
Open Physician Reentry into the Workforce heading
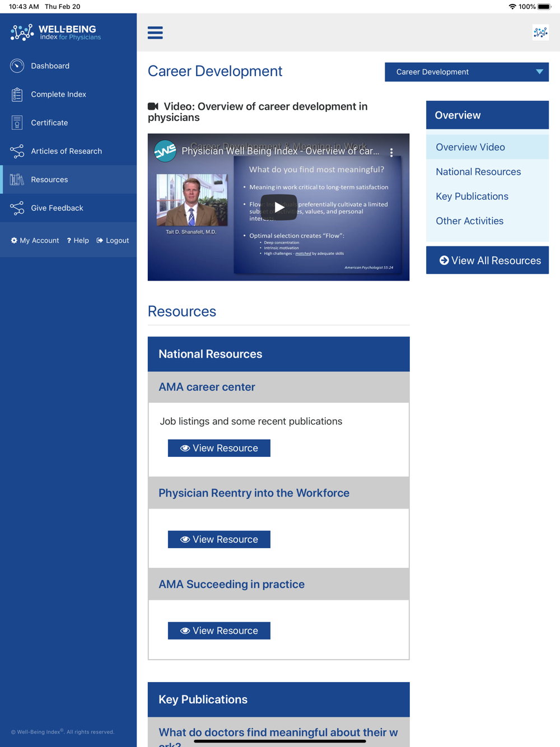[x=254, y=493]
